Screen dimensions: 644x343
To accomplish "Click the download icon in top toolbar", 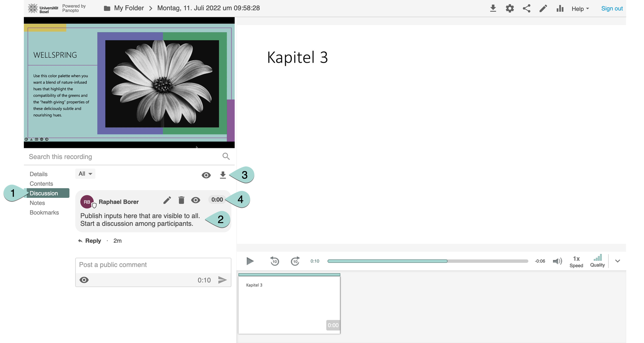I will [493, 8].
